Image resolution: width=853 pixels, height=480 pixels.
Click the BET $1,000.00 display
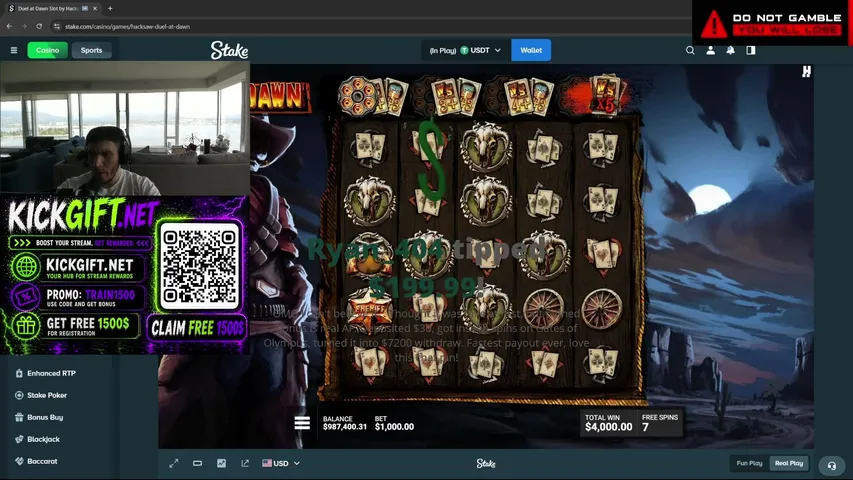[x=394, y=423]
